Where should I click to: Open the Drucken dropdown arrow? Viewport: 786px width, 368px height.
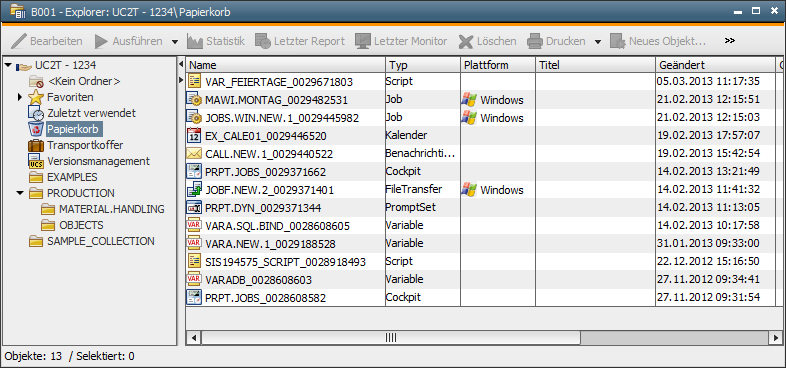pyautogui.click(x=598, y=42)
